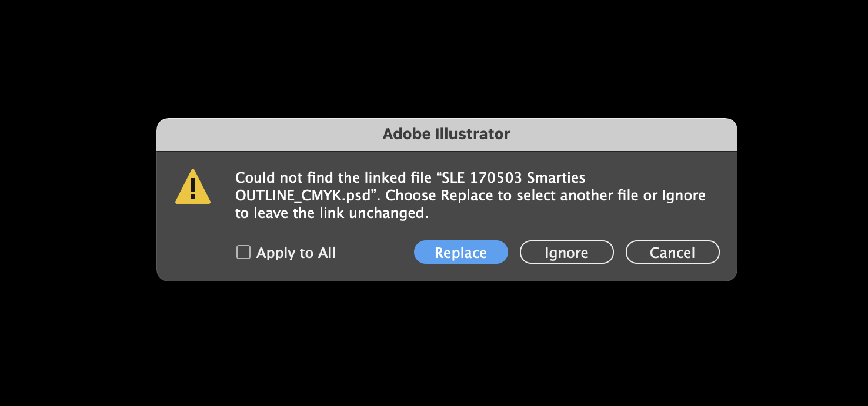Click "SLE 170503 Smarties" in the message
This screenshot has width=868, height=406.
coord(526,178)
